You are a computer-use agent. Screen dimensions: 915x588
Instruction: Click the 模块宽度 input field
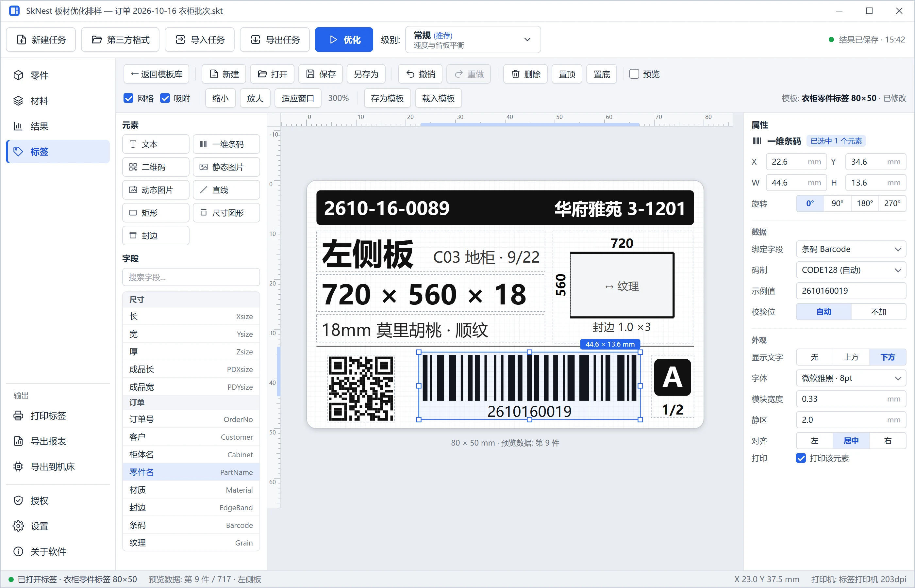851,400
